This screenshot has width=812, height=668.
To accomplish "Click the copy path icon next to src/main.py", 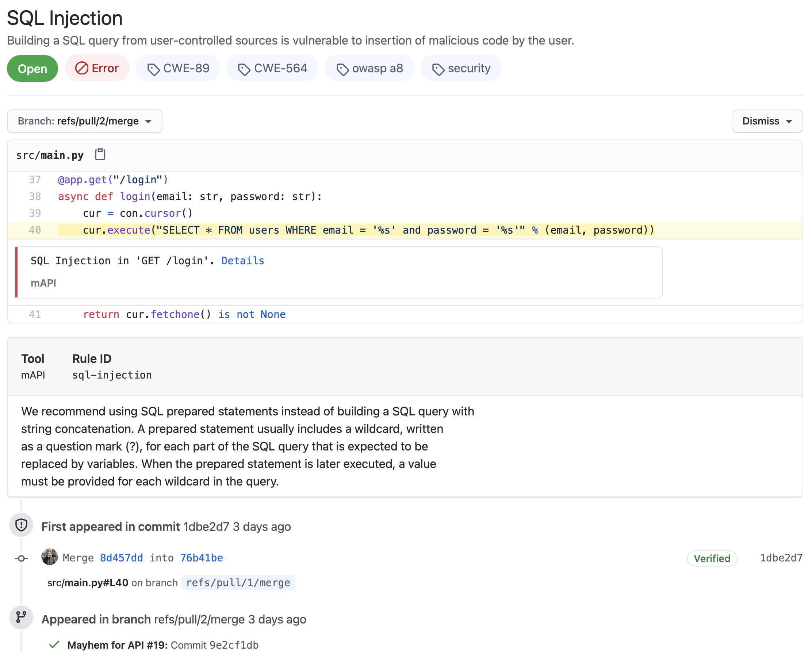I will [x=100, y=155].
